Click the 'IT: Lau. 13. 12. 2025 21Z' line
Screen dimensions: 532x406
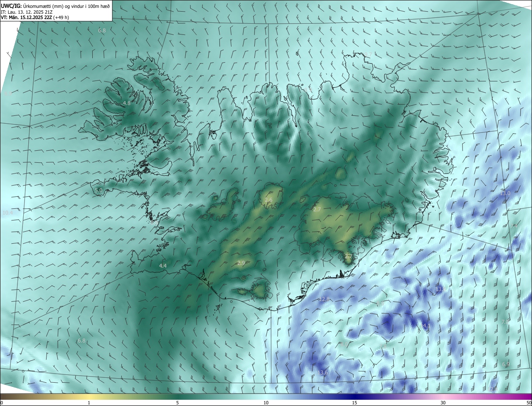(x=27, y=12)
